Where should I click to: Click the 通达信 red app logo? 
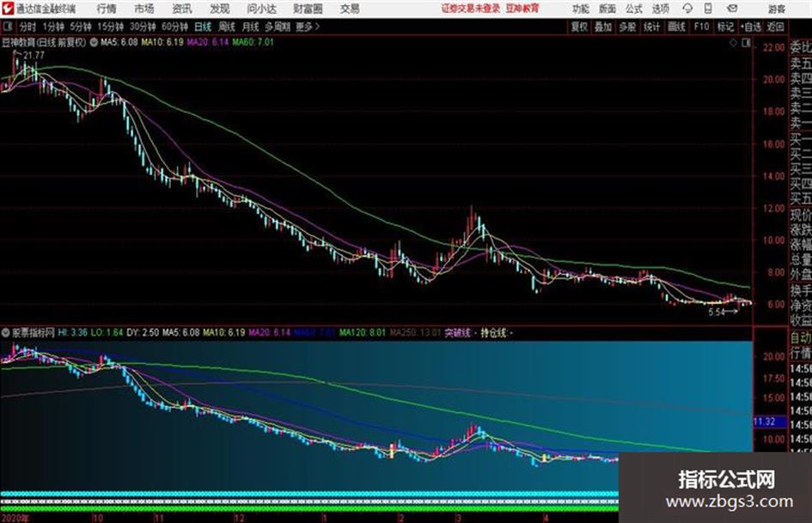[8, 9]
